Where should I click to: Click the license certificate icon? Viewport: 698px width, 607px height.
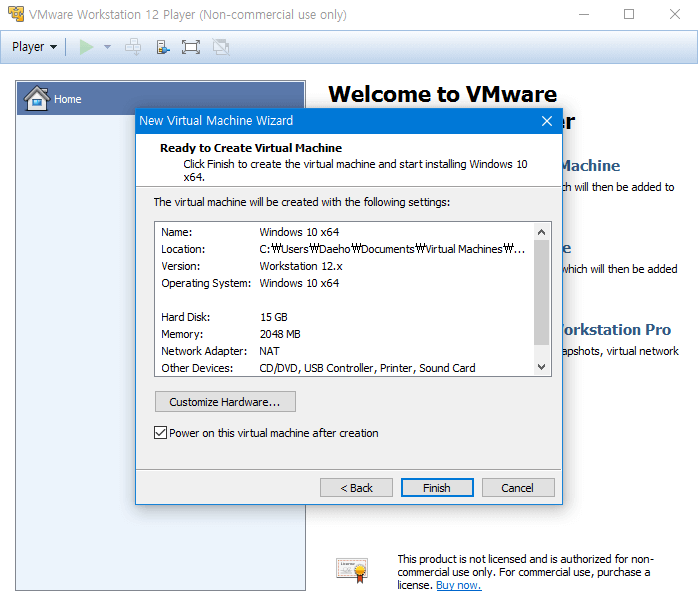[351, 569]
